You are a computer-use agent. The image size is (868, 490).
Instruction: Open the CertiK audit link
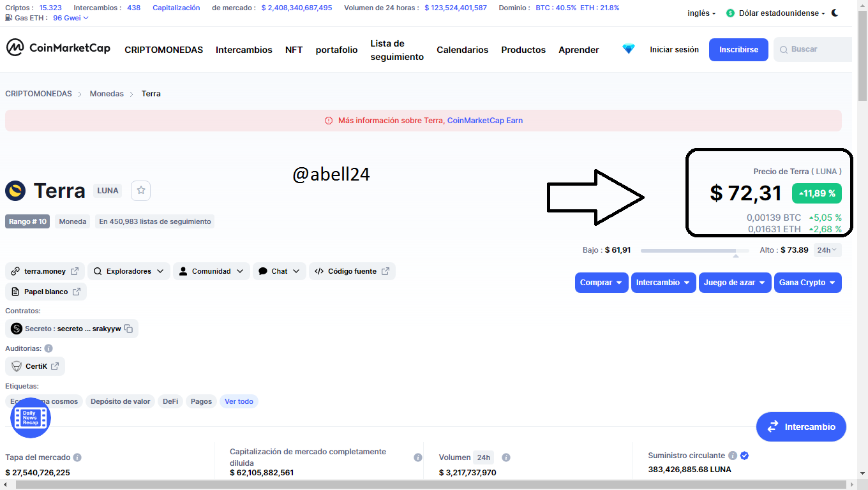[x=35, y=366]
